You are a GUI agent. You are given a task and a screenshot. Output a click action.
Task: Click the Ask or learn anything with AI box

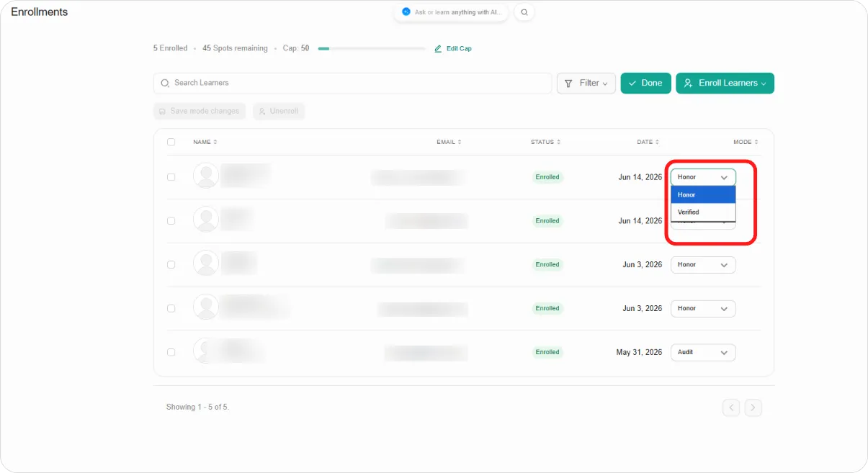tap(451, 12)
